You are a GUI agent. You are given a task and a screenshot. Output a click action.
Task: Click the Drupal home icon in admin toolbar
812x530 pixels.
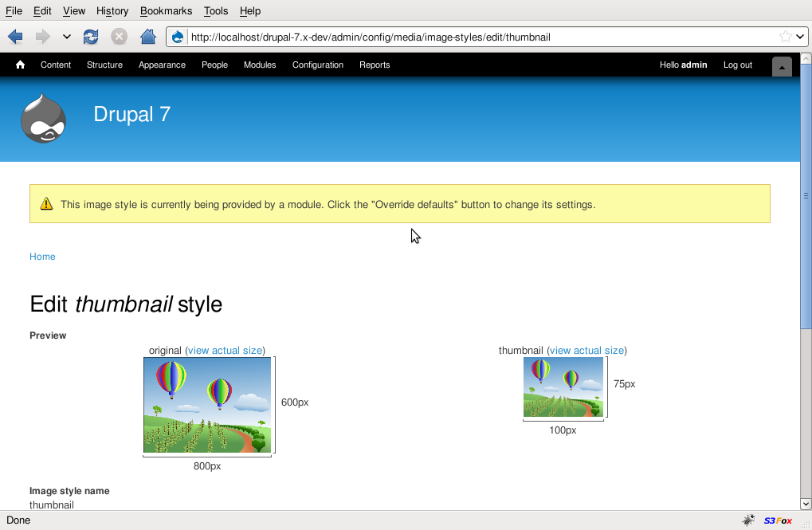21,65
